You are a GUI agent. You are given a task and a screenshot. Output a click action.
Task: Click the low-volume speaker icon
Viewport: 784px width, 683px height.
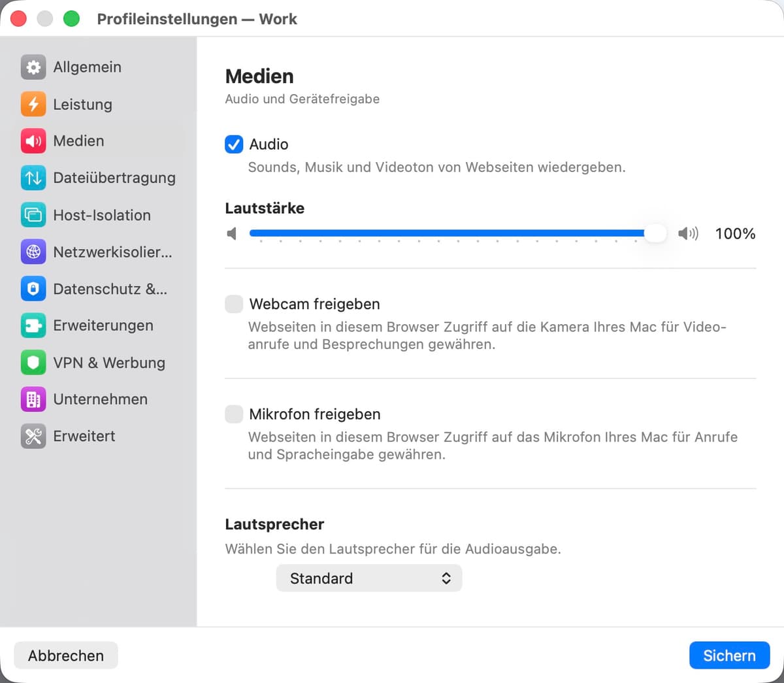tap(232, 233)
